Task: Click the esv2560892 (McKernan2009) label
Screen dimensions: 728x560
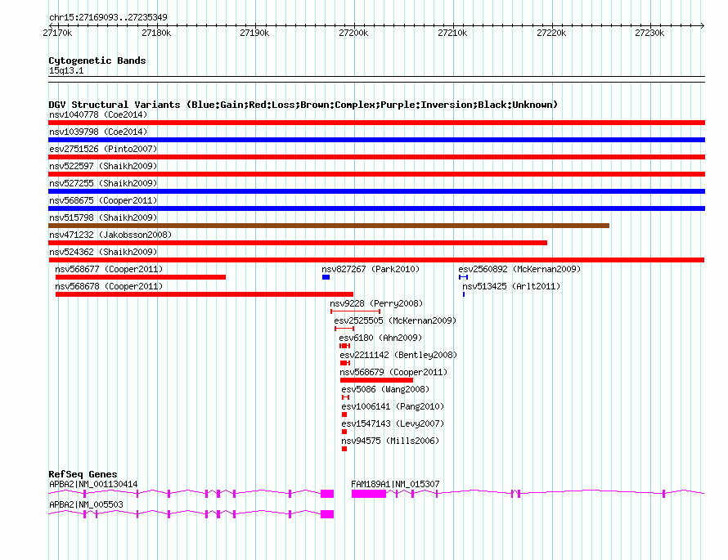Action: click(519, 269)
